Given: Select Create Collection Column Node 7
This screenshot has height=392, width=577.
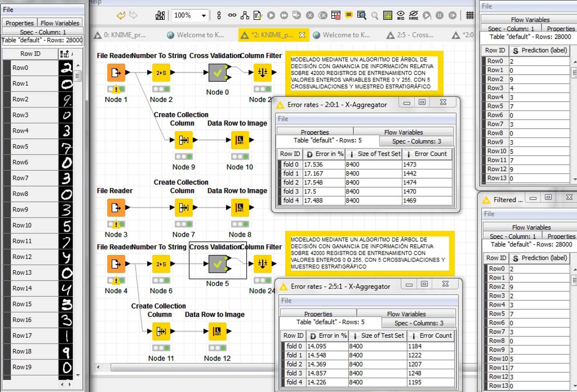Looking at the screenshot, I should coord(184,207).
